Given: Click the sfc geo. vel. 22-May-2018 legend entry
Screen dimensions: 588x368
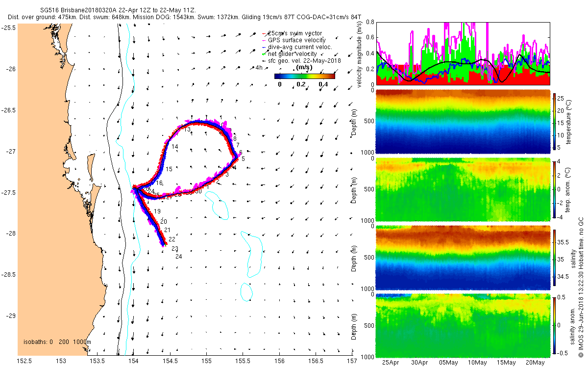Looking at the screenshot, I should pyautogui.click(x=301, y=60).
